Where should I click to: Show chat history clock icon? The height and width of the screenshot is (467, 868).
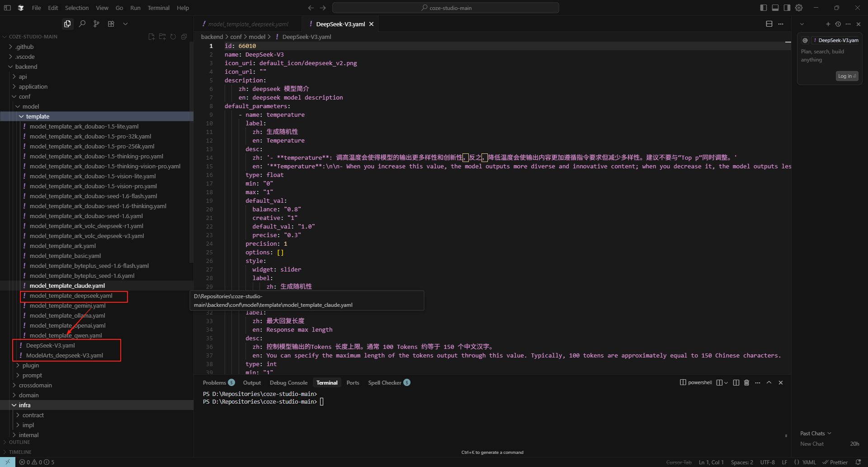coord(838,24)
